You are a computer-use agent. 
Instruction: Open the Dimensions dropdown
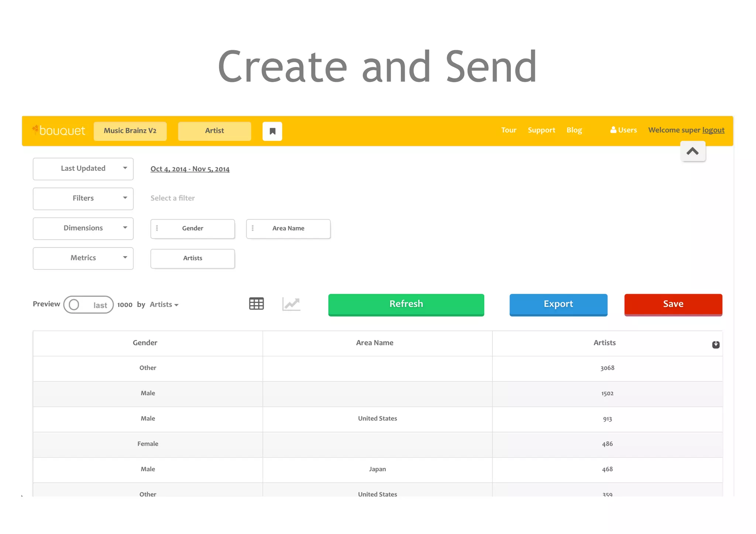(x=83, y=229)
